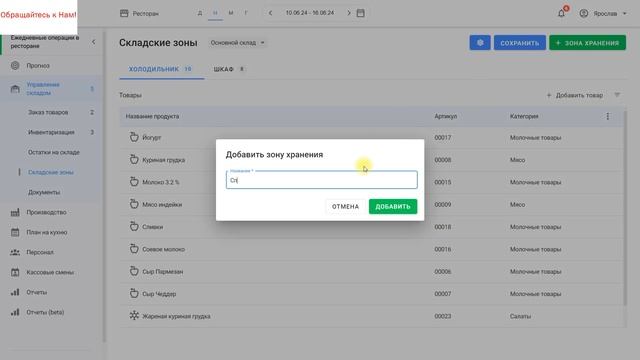Click the date range 10.06.24 - 16.06.24
Viewport: 640px width, 360px height.
310,13
